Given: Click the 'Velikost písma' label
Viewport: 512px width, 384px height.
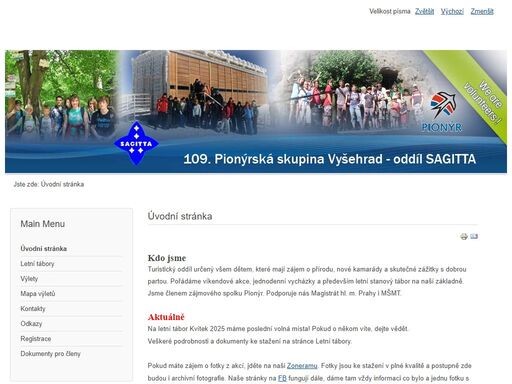Looking at the screenshot, I should (389, 11).
